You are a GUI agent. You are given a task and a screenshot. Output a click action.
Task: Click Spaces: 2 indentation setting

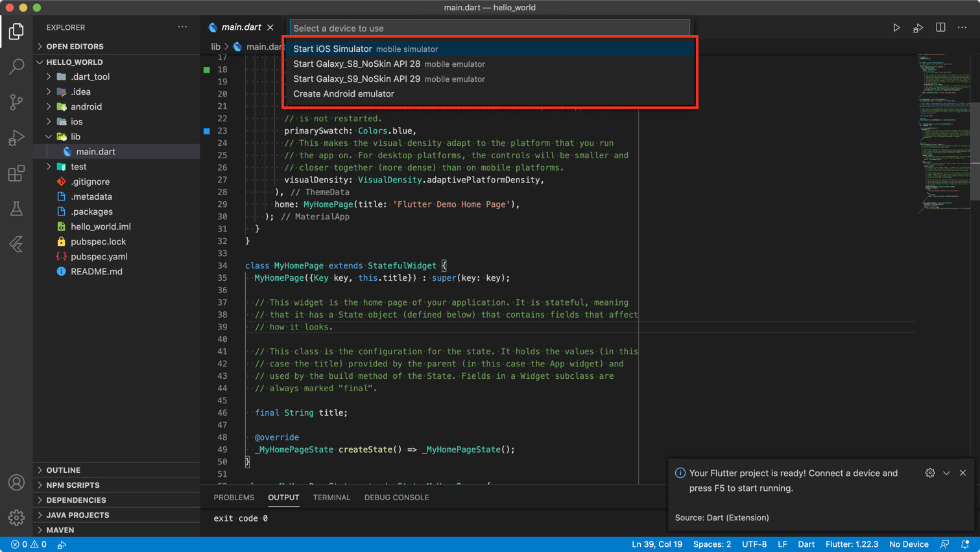pos(711,544)
